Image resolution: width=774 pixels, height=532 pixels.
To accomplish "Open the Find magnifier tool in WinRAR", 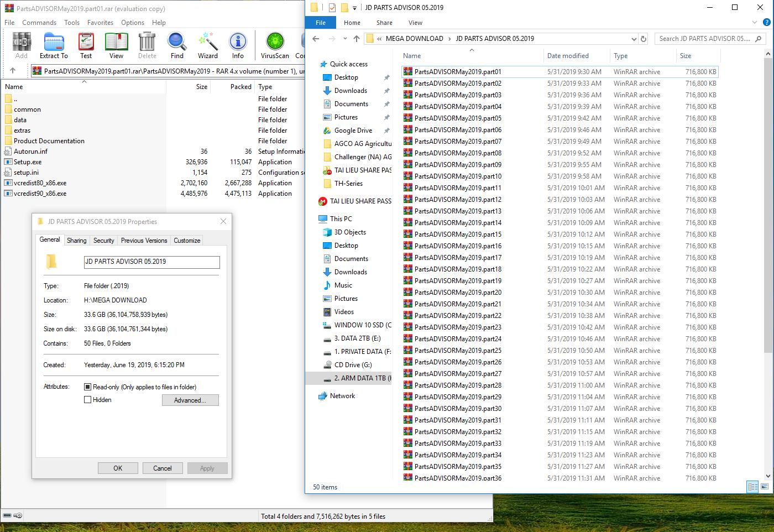I will click(177, 45).
